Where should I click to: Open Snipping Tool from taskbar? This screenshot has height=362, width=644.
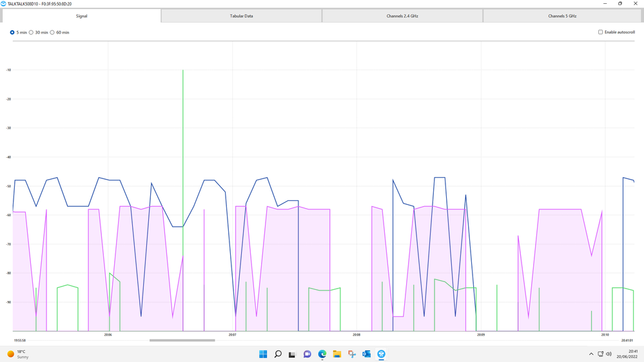pos(351,354)
